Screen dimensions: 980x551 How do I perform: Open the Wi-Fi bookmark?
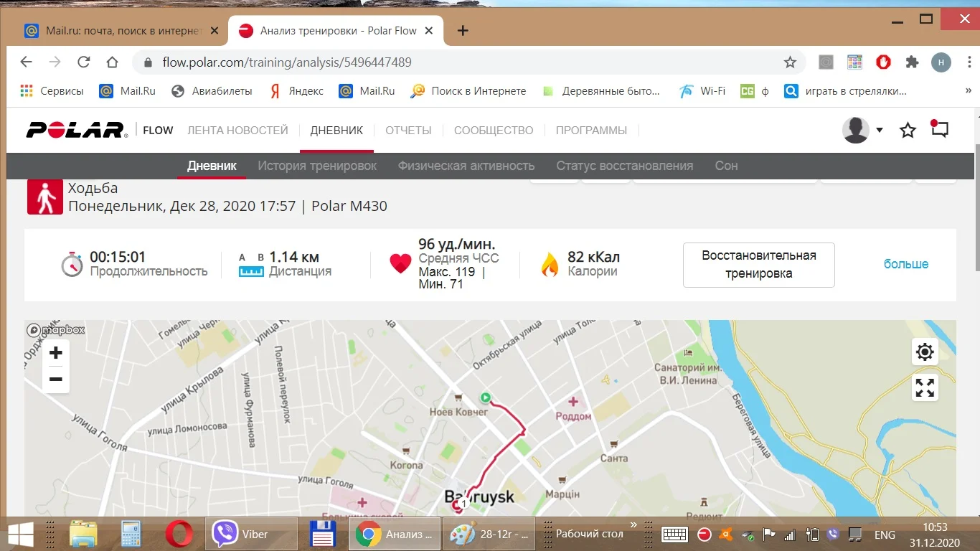click(702, 91)
